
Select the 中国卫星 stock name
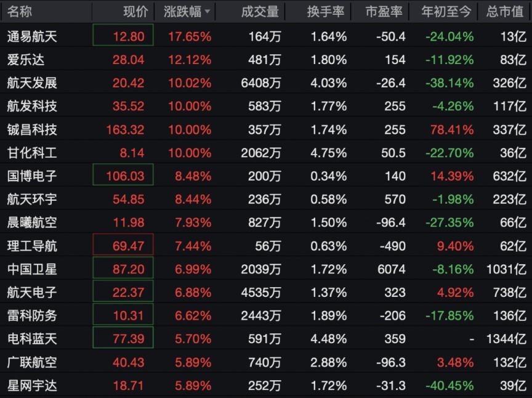click(x=32, y=269)
